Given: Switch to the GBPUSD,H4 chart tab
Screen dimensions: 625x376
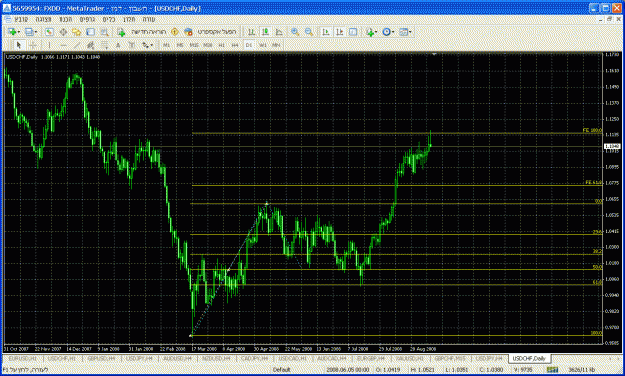Looking at the screenshot, I should click(x=101, y=358).
